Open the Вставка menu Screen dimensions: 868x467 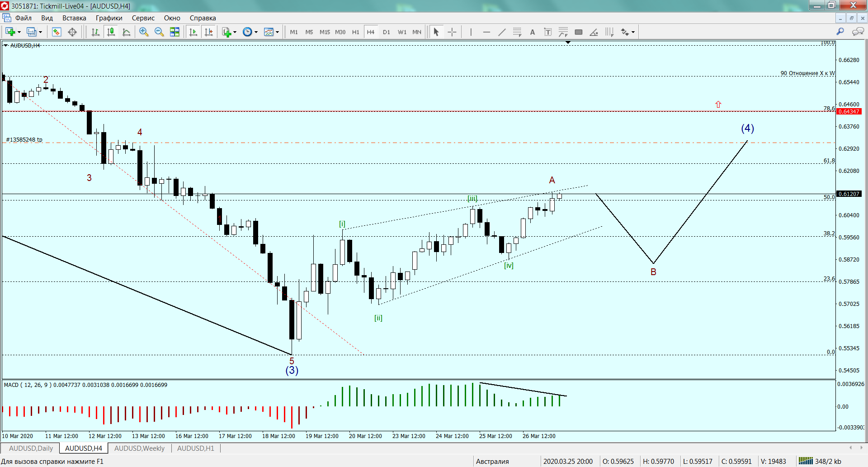pos(74,18)
